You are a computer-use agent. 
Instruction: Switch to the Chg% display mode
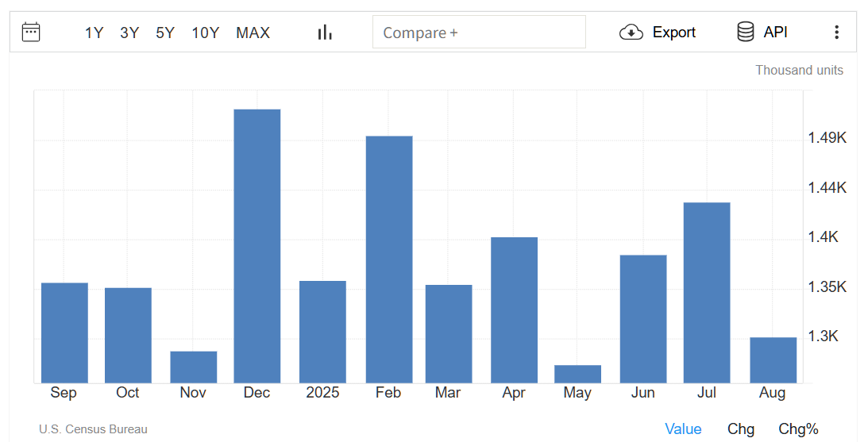click(x=798, y=429)
